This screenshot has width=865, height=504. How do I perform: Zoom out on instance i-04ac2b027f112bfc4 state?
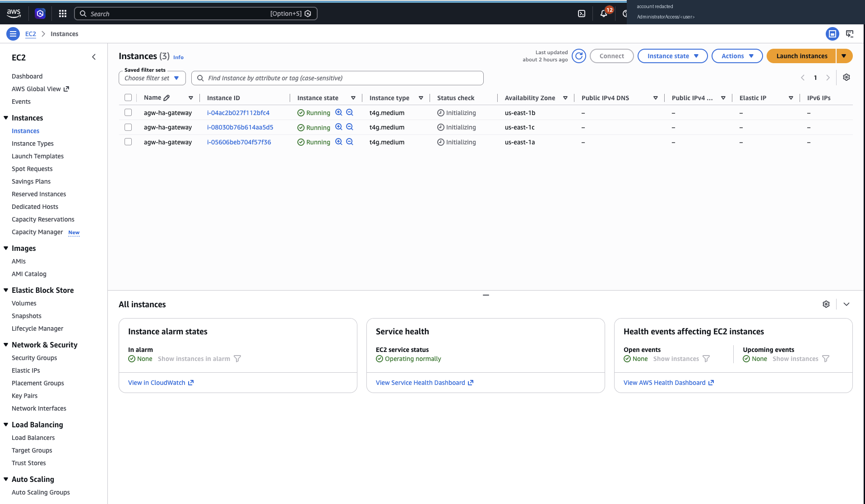pyautogui.click(x=350, y=112)
